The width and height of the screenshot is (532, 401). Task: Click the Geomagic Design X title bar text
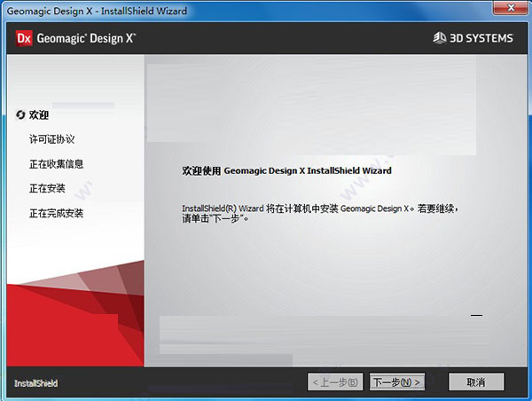tap(97, 11)
